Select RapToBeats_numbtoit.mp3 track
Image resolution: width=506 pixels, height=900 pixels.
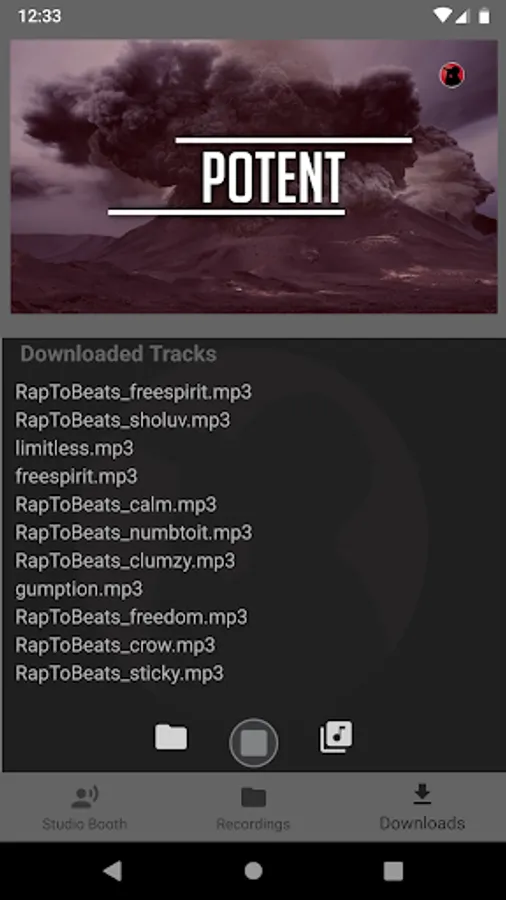[133, 533]
